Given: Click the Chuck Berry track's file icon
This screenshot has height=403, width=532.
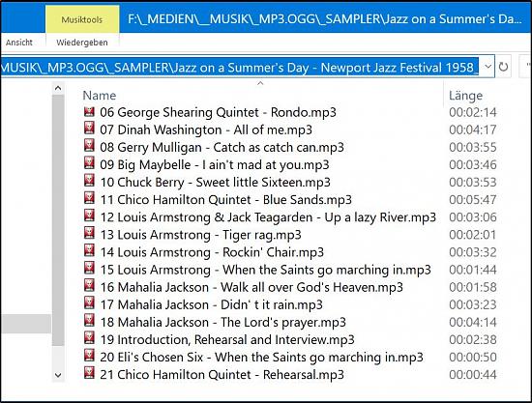Looking at the screenshot, I should point(89,182).
